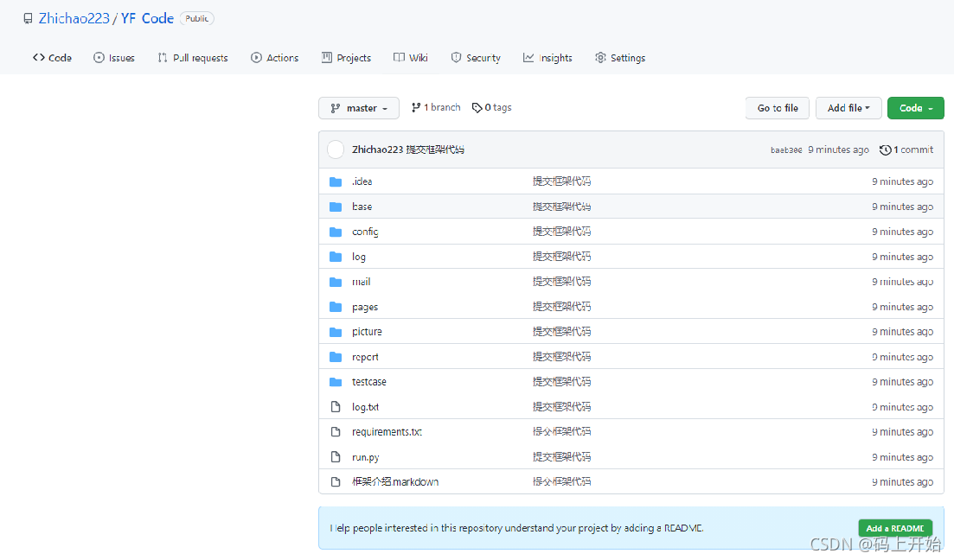Open the log.txt file

point(366,407)
